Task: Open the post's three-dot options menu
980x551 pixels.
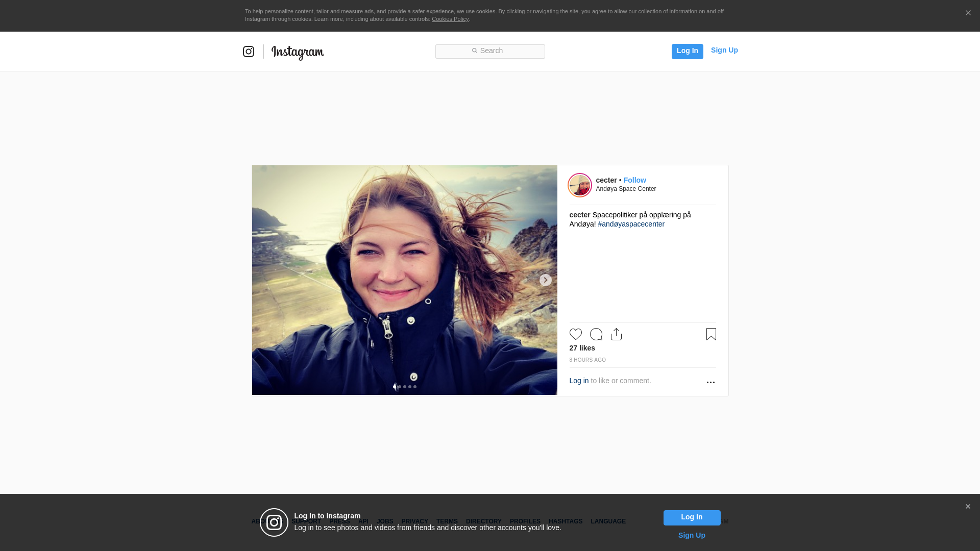Action: 710,382
